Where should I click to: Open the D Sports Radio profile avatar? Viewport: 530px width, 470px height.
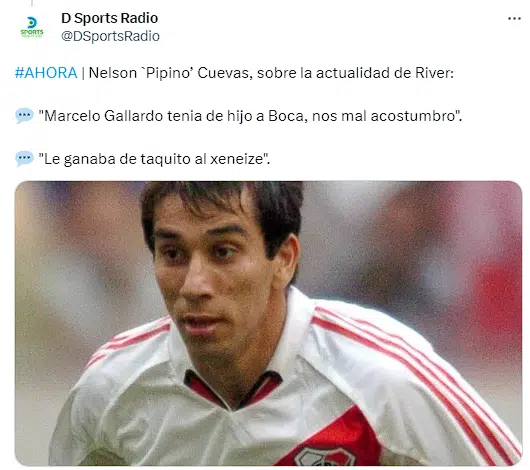[x=32, y=27]
